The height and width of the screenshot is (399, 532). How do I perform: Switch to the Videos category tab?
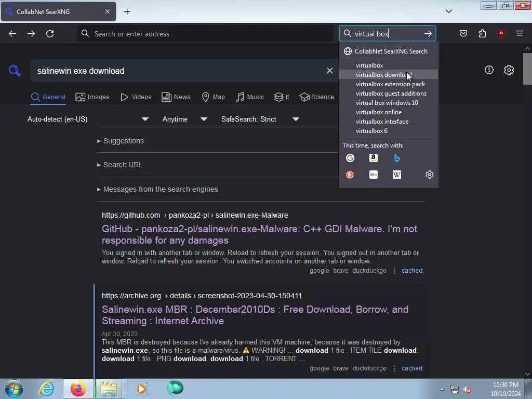136,97
